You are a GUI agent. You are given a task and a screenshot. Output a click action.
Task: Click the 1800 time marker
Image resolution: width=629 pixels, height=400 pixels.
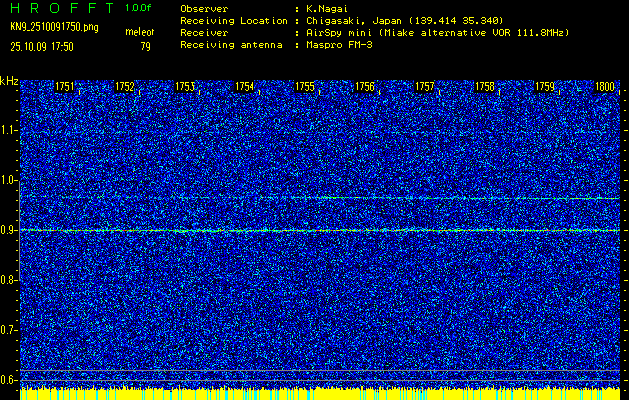click(604, 87)
